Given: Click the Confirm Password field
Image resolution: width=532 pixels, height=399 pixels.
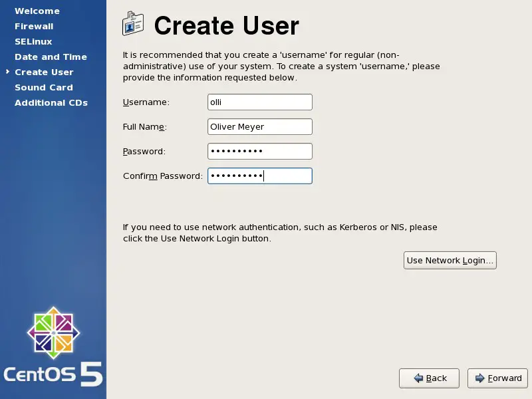Looking at the screenshot, I should coord(260,176).
